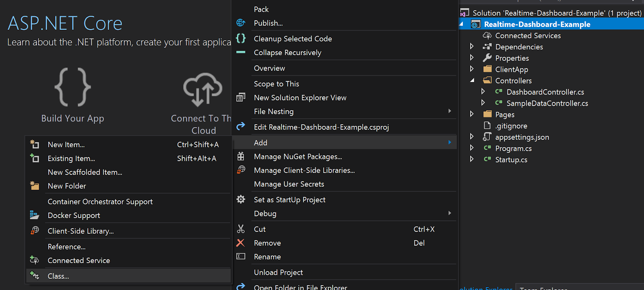Expand the Properties node
644x290 pixels.
[x=472, y=58]
